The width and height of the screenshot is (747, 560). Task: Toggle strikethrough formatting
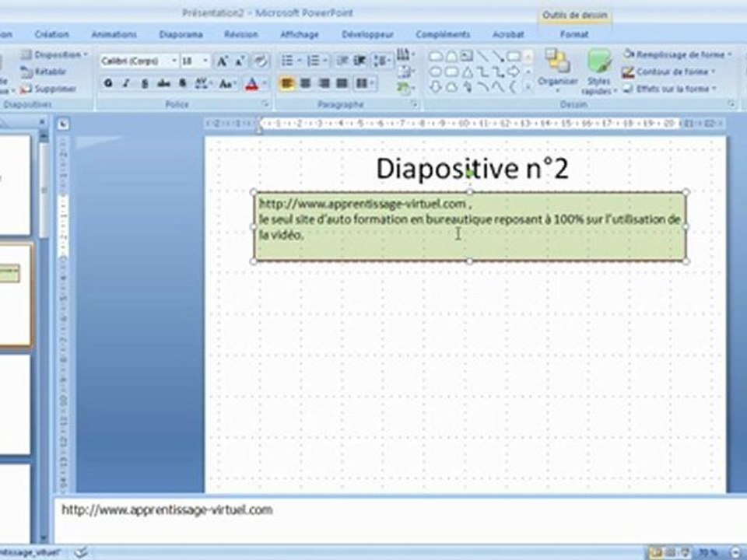163,84
